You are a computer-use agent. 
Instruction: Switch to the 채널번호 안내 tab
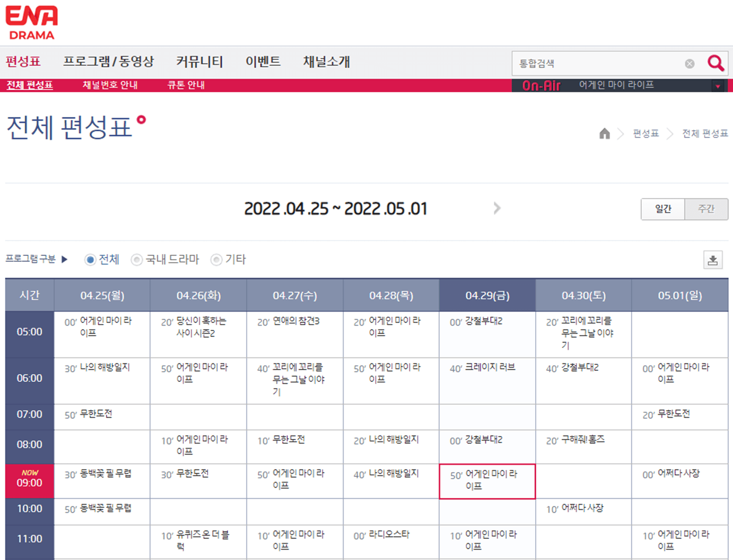pyautogui.click(x=110, y=85)
